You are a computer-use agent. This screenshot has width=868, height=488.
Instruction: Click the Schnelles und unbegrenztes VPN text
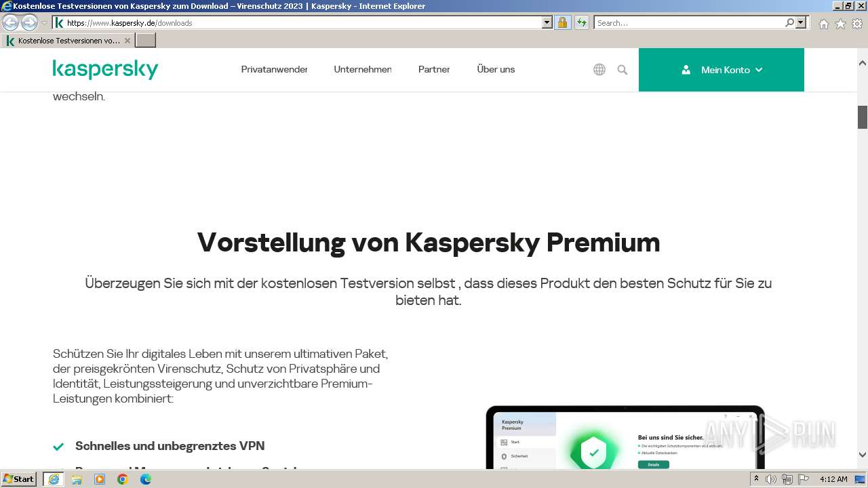(x=170, y=446)
